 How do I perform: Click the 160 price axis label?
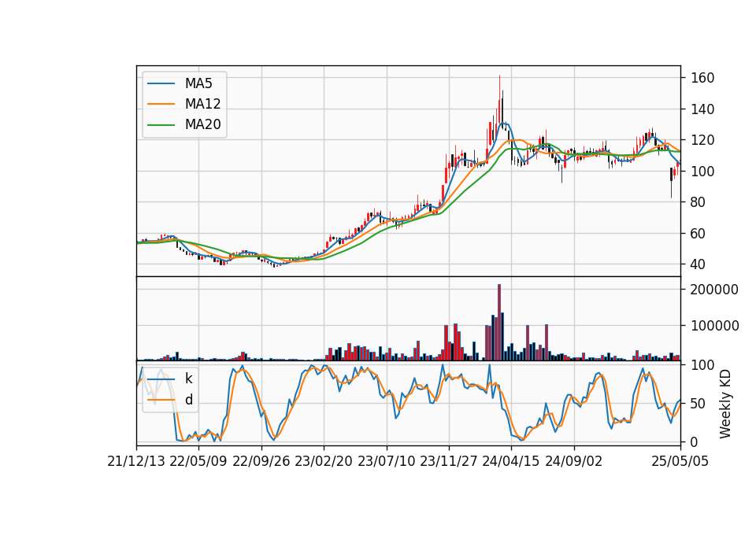click(x=702, y=78)
